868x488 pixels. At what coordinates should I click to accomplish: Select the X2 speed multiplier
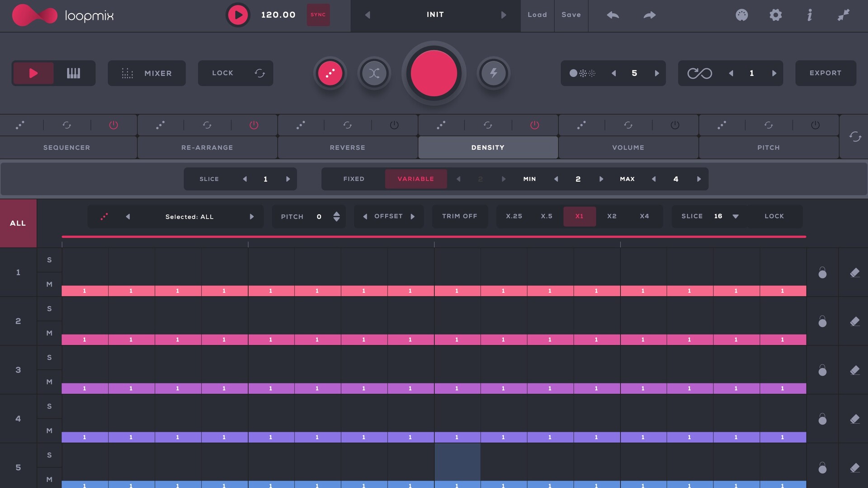click(x=612, y=216)
